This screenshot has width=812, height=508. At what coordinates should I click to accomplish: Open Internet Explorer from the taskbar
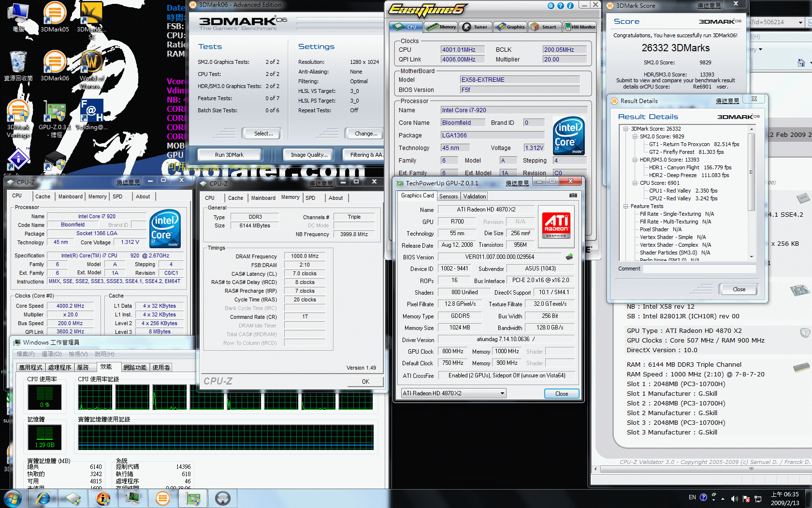point(43,498)
